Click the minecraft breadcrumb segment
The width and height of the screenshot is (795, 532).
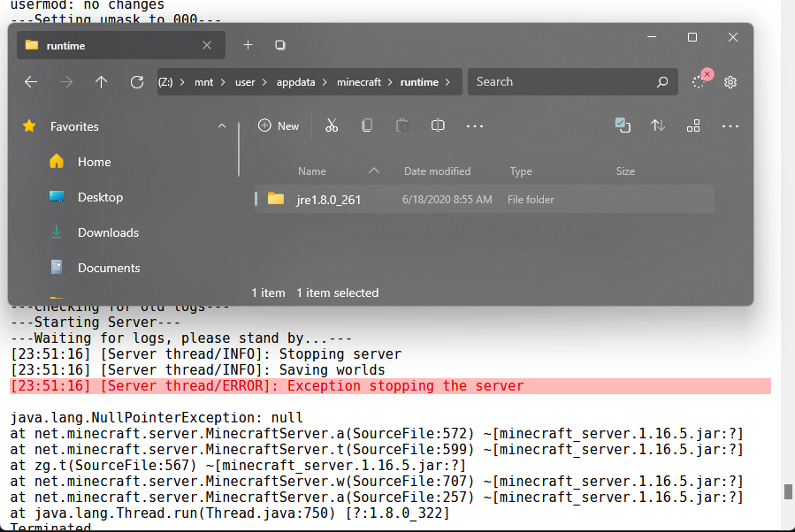(359, 82)
